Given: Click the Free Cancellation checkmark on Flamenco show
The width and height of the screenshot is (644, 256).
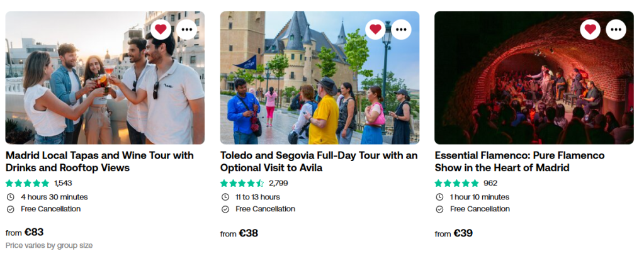Looking at the screenshot, I should coord(439,209).
